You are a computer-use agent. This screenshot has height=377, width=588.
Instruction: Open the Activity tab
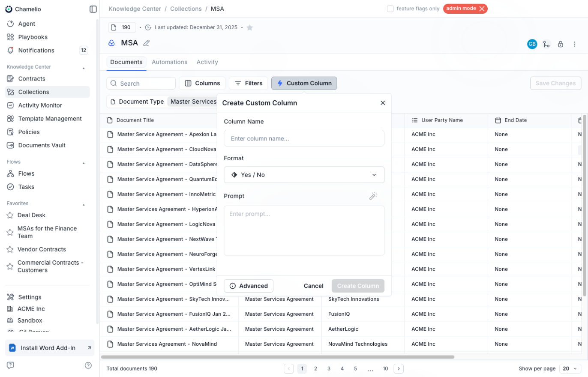(207, 62)
